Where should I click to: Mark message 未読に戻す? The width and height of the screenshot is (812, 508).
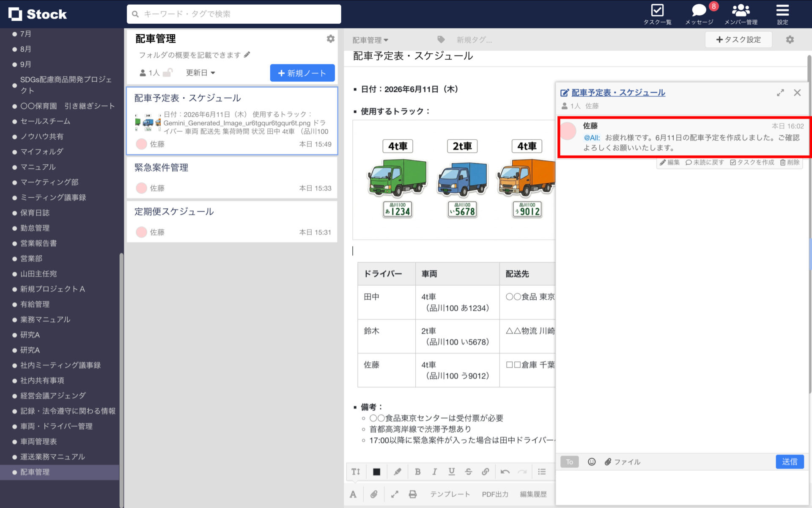click(x=705, y=162)
